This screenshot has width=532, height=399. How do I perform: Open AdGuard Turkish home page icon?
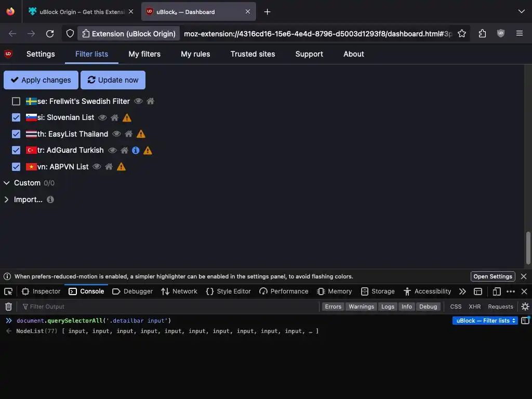point(125,150)
